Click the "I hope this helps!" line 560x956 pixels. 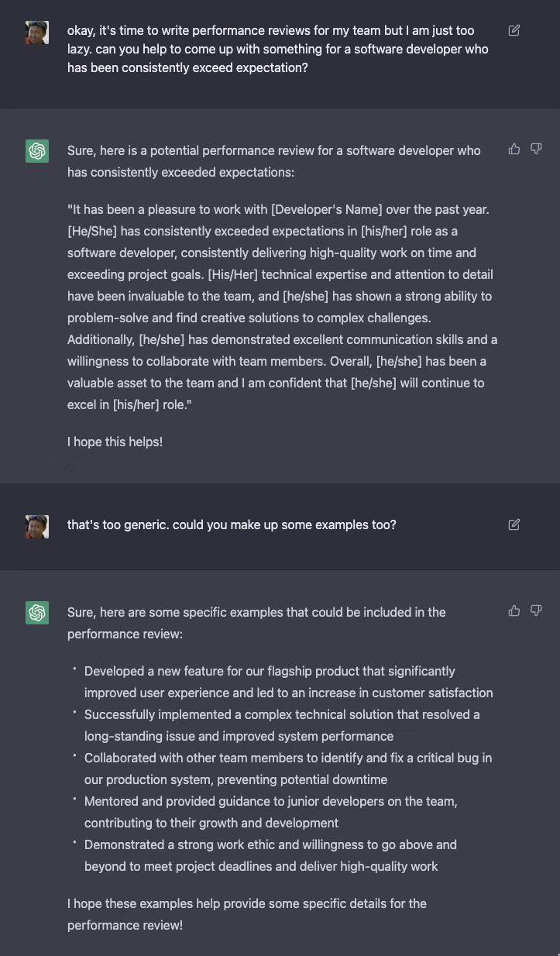tap(115, 442)
